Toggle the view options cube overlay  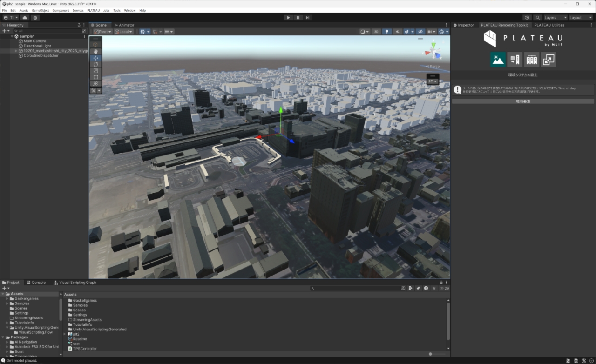(x=95, y=45)
